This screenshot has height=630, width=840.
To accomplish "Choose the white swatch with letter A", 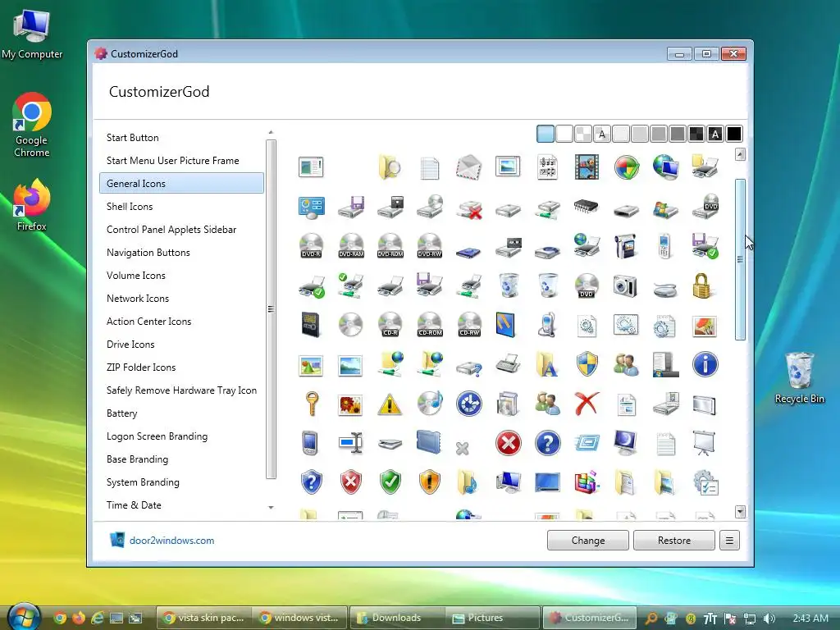I will (x=602, y=134).
